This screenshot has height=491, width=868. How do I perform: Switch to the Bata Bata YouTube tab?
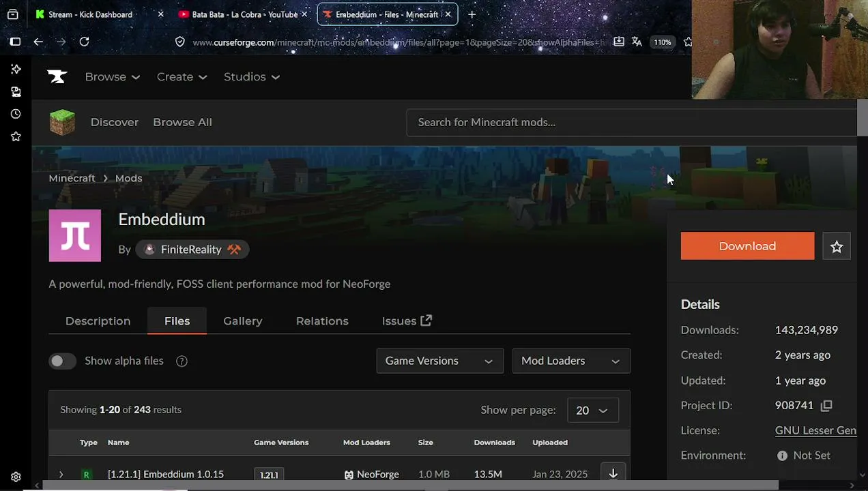coord(244,14)
